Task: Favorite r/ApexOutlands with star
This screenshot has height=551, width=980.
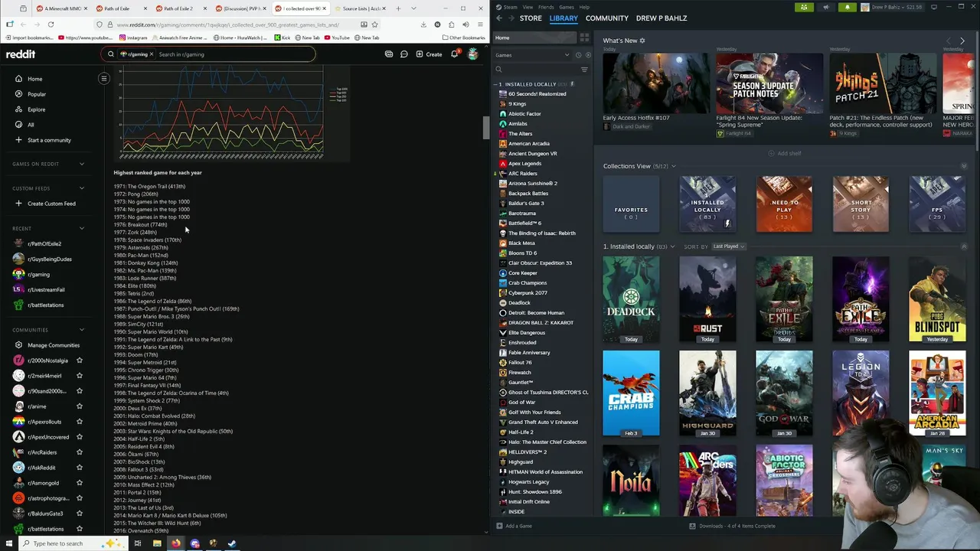Action: tap(80, 422)
